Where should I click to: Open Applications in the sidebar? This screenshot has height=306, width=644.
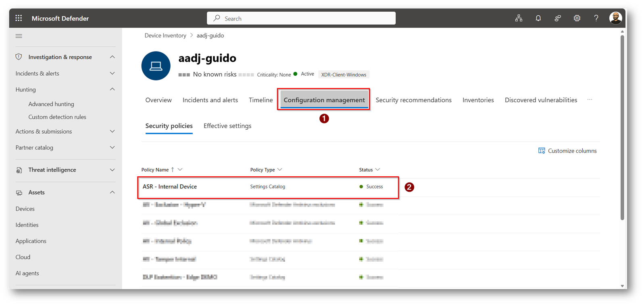click(x=31, y=241)
